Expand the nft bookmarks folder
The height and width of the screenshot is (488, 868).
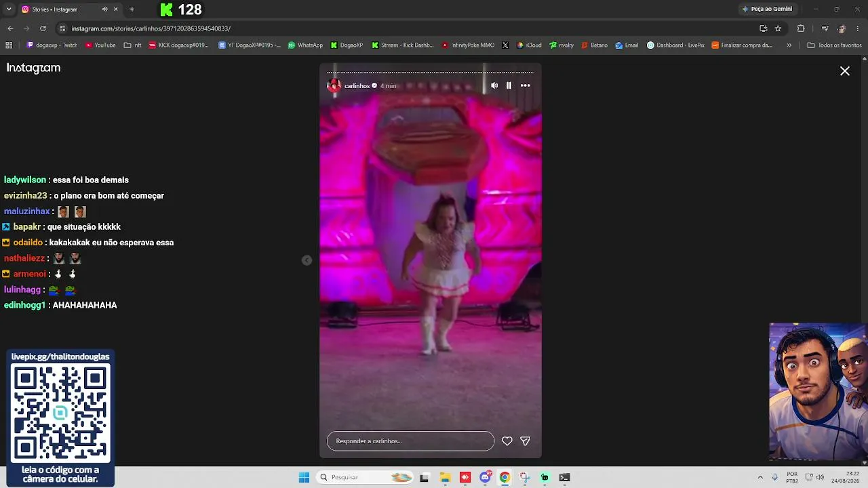point(133,45)
